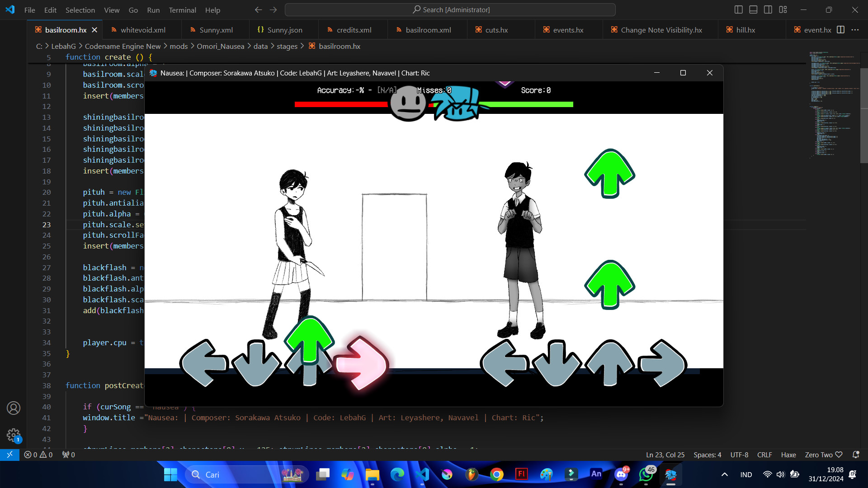Show hidden system tray icons chevron
Image resolution: width=868 pixels, height=488 pixels.
[724, 474]
